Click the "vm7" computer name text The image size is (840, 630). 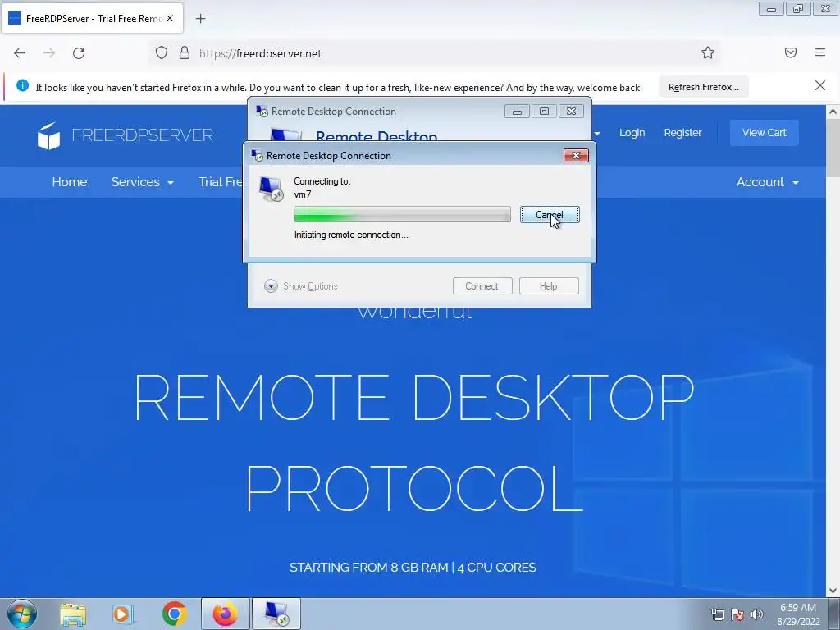pos(303,194)
